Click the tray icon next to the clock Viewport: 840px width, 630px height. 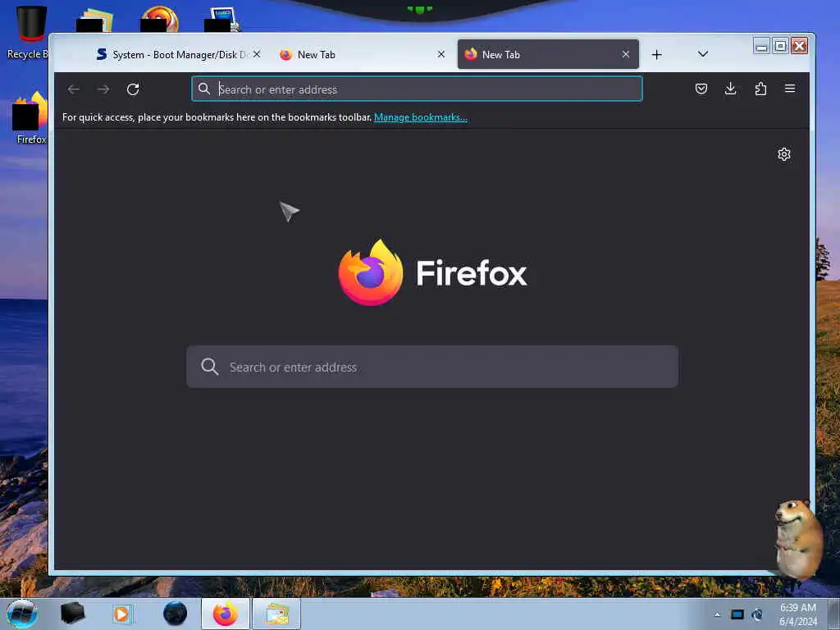pyautogui.click(x=757, y=615)
